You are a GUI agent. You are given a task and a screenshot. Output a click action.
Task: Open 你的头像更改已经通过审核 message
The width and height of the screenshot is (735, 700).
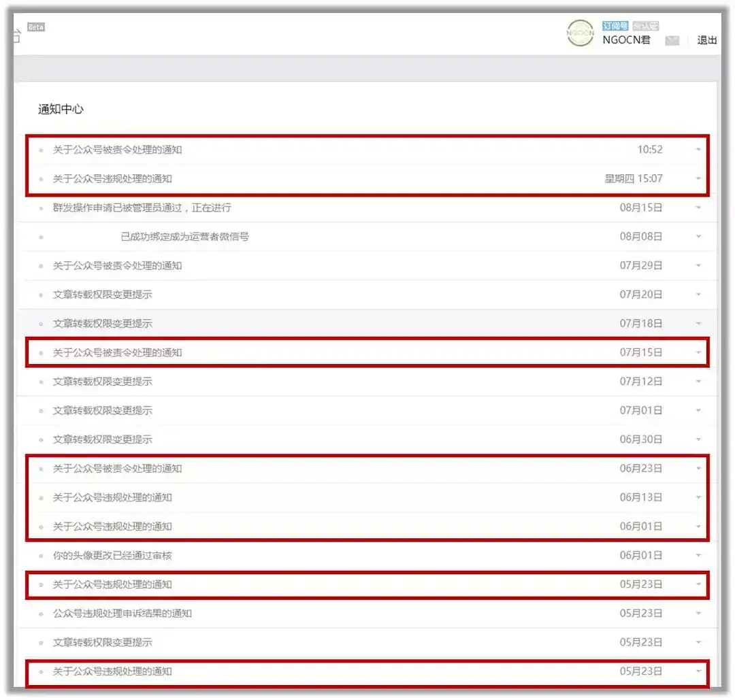coord(112,556)
